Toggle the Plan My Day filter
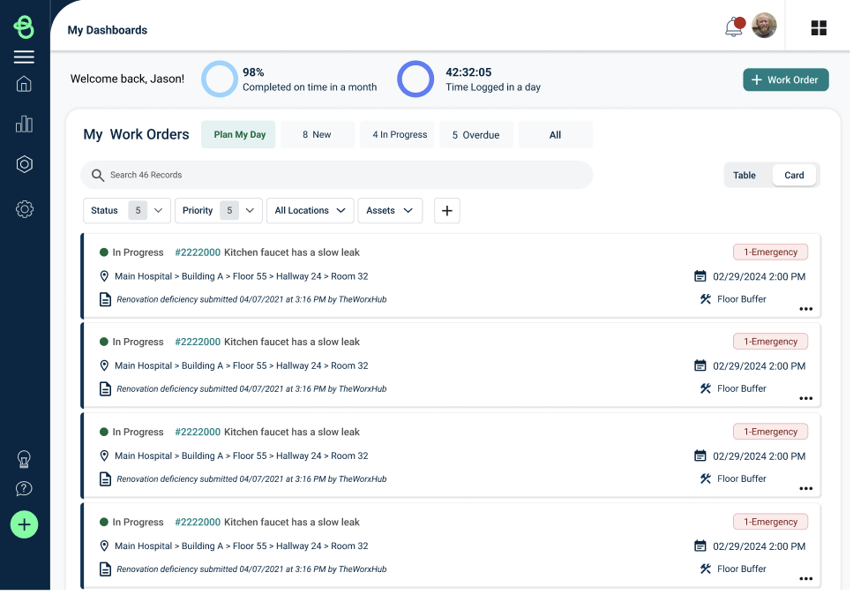Screen dimensions: 868x595 coord(238,134)
